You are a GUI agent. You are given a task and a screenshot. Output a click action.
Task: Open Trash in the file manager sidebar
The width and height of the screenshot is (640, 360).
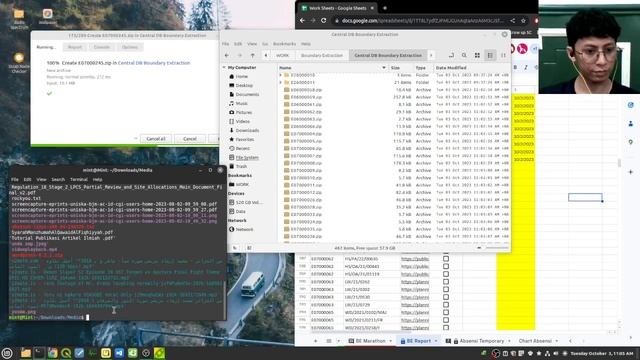click(x=241, y=166)
